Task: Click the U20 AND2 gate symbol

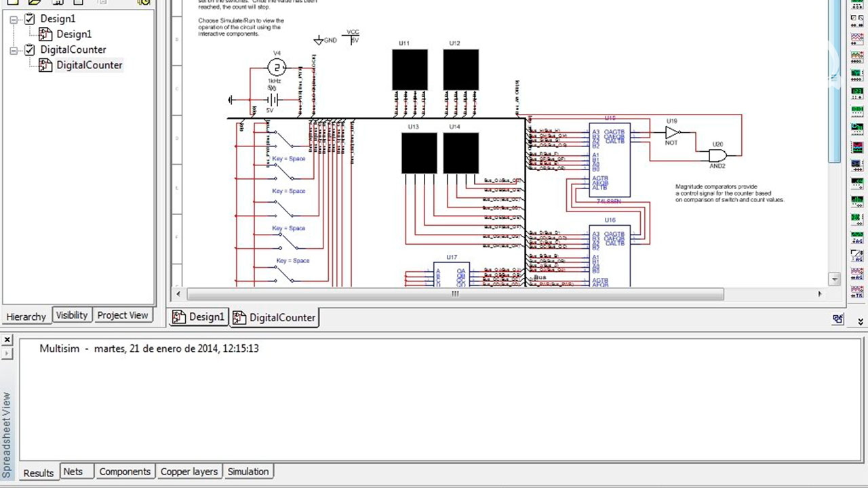Action: (x=717, y=155)
